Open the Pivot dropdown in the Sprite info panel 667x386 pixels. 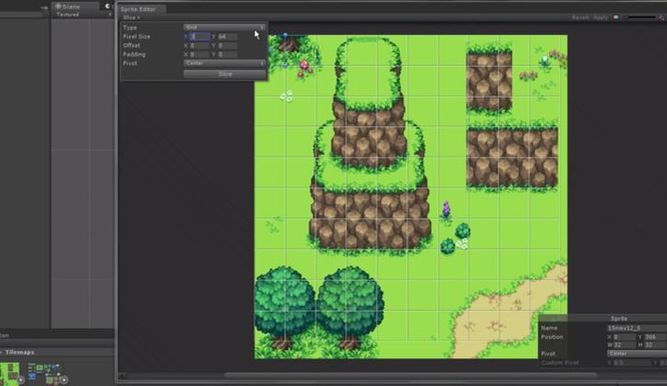pyautogui.click(x=637, y=354)
